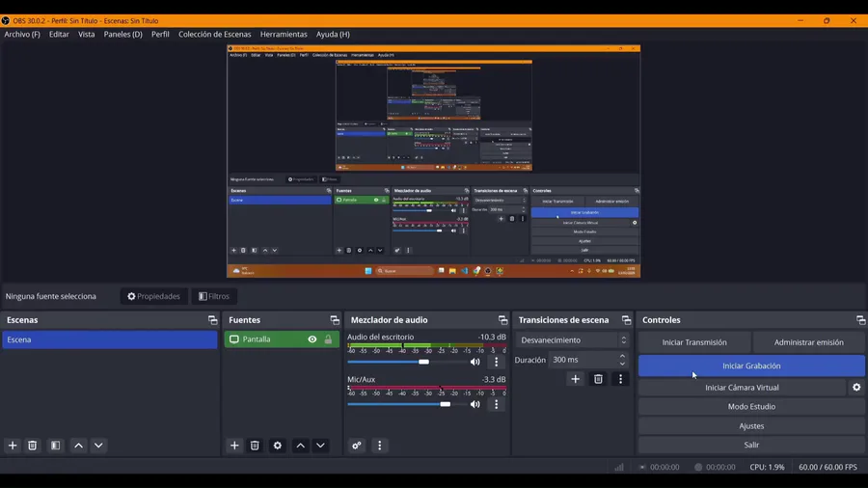The width and height of the screenshot is (868, 488).
Task: Start recording with Iniciar Grabación
Action: coord(751,366)
